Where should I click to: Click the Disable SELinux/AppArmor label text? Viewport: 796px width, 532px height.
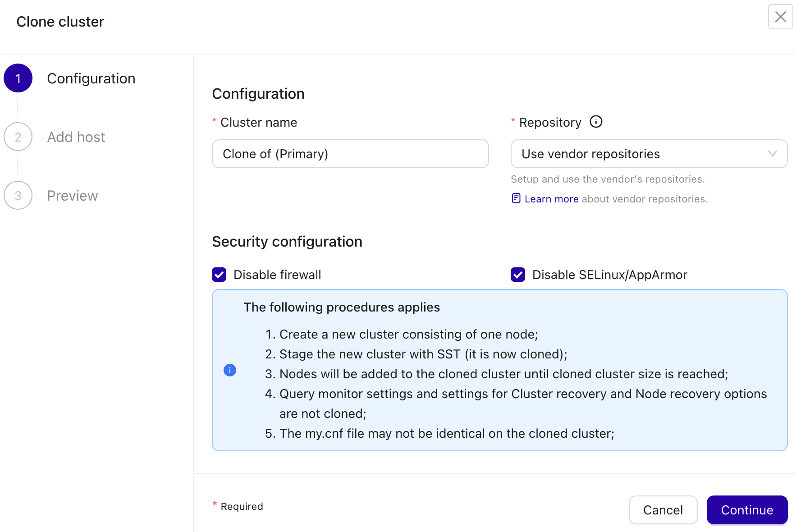pos(609,275)
